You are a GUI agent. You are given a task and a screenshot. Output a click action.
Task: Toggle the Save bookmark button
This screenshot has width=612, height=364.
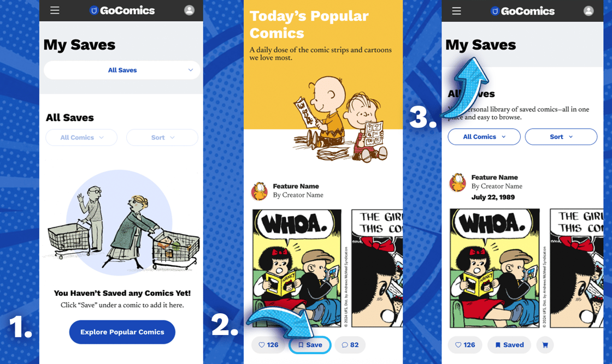tap(310, 345)
